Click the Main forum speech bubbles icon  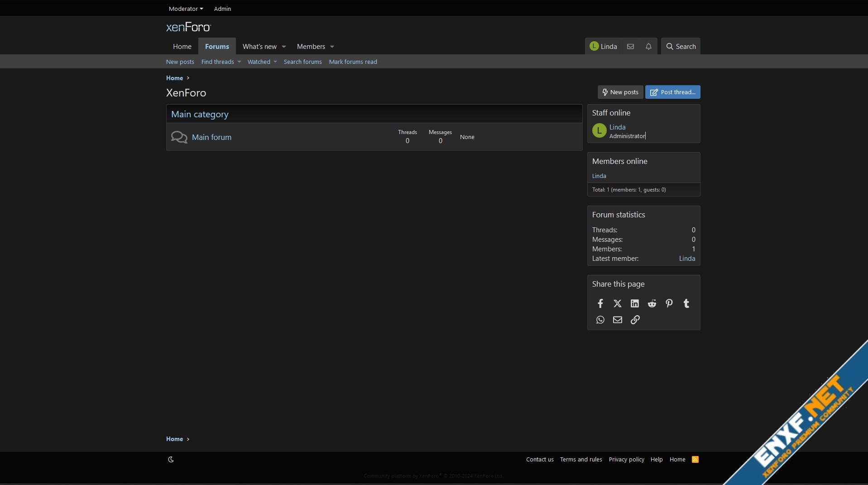(x=179, y=137)
